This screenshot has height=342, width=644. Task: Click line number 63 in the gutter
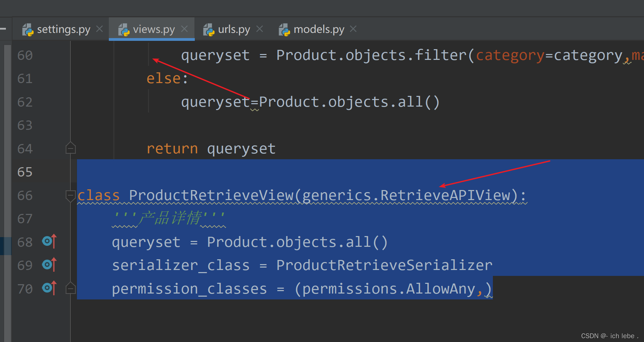point(25,125)
